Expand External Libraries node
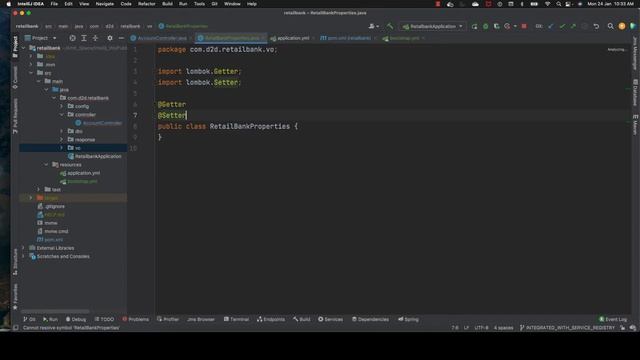 (x=23, y=248)
